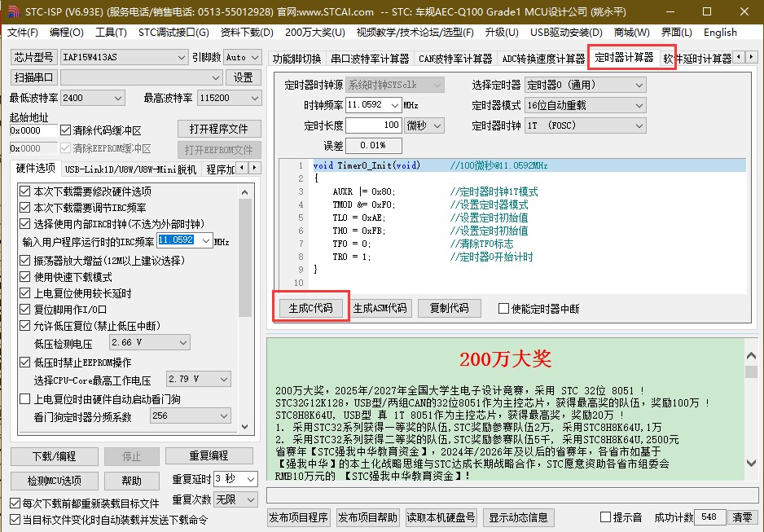Image resolution: width=764 pixels, height=532 pixels.
Task: Click up arrow of hardware options scrollbar
Action: [245, 192]
